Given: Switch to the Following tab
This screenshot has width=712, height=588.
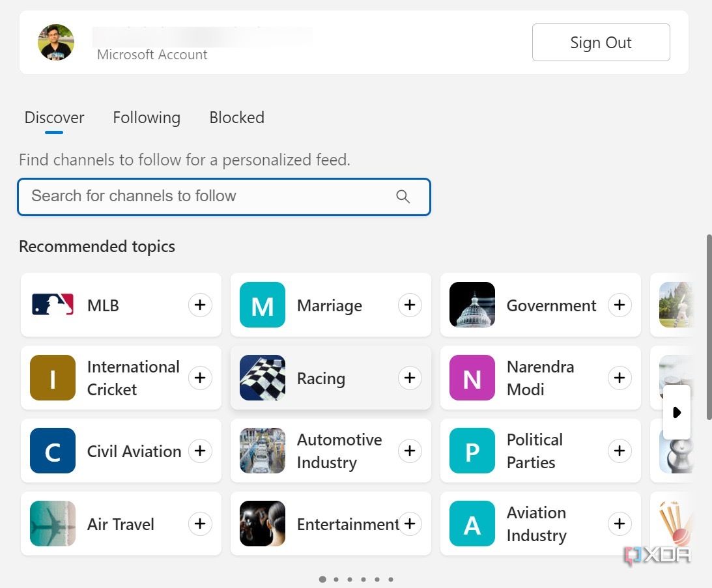Looking at the screenshot, I should click(x=147, y=118).
